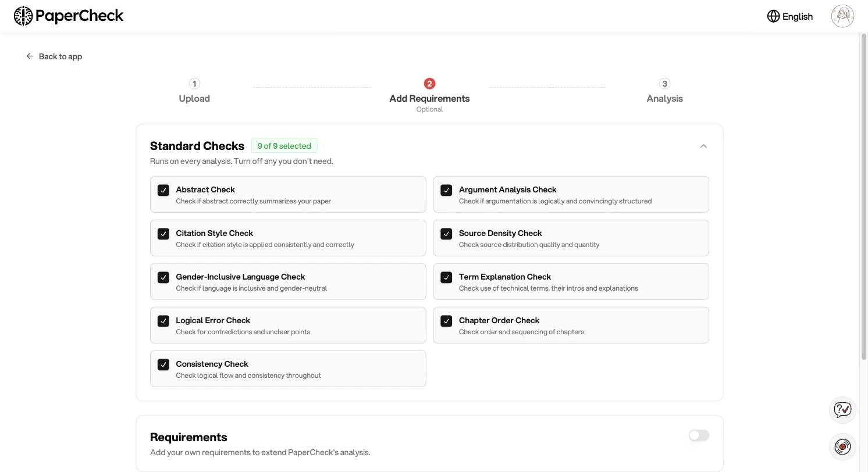This screenshot has width=868, height=472.
Task: Collapse the Standard Checks section chevron
Action: pyautogui.click(x=703, y=146)
